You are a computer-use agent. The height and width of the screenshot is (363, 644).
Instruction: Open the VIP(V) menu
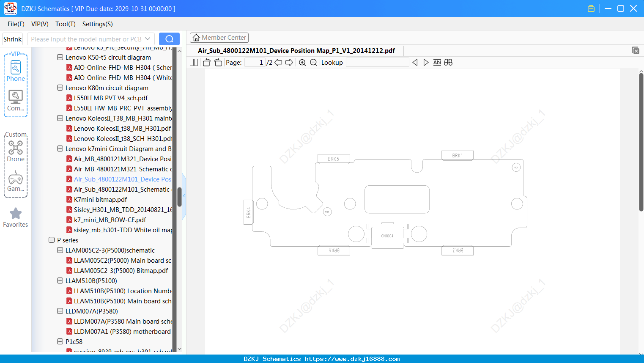tap(40, 24)
